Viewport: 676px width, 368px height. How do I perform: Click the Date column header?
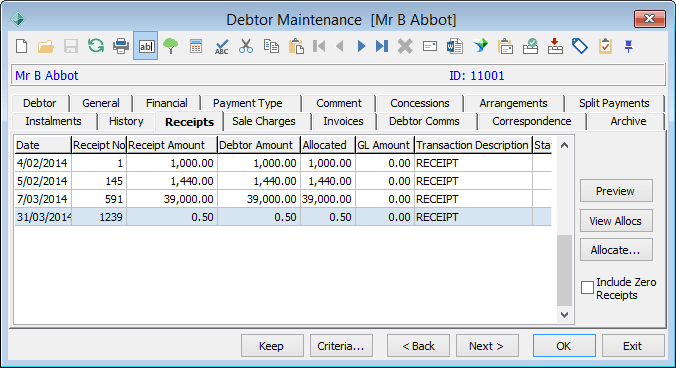pyautogui.click(x=43, y=145)
